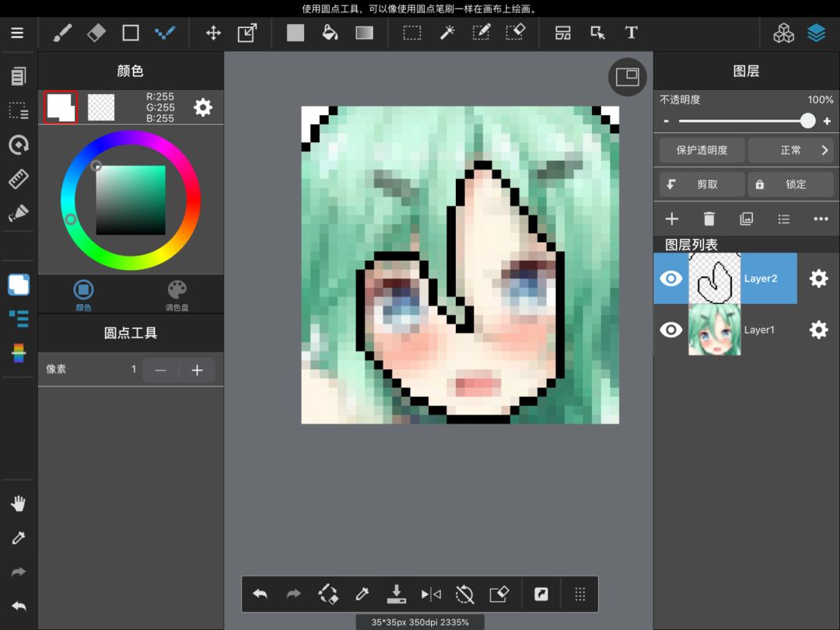Select the Brush tool in top toolbar
Image resolution: width=840 pixels, height=630 pixels.
[x=62, y=33]
